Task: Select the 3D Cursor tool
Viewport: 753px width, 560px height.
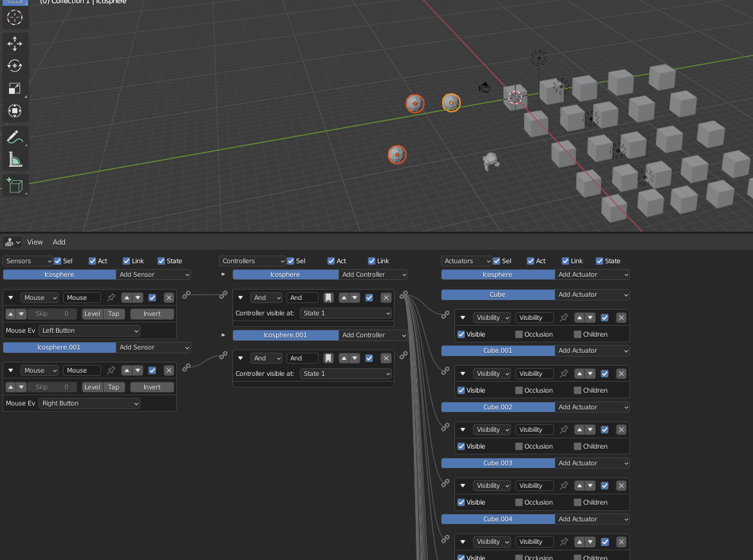Action: click(15, 17)
